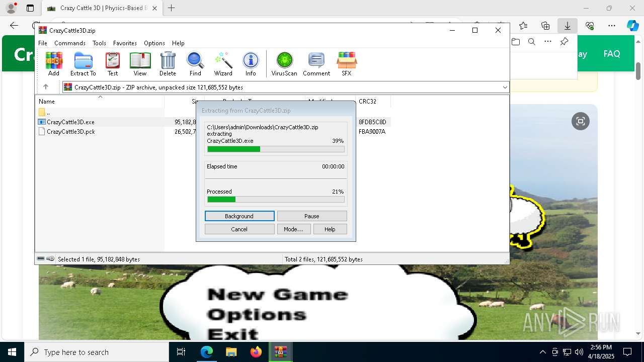Click the taskbar search box

tap(97, 352)
